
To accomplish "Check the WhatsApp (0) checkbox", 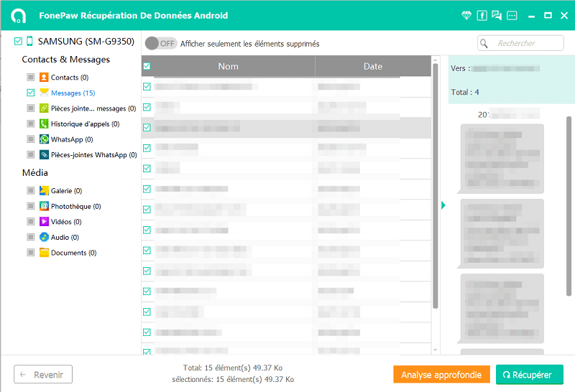I will pyautogui.click(x=31, y=139).
